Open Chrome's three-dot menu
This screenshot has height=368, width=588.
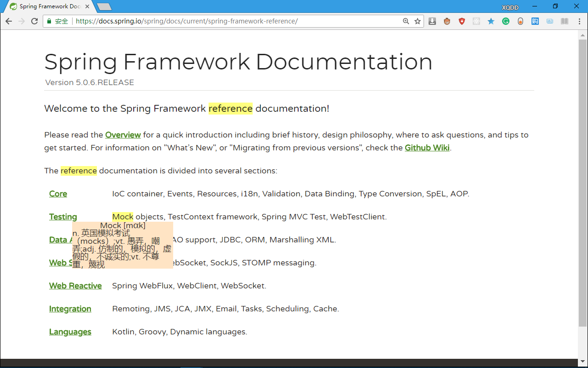pyautogui.click(x=579, y=21)
